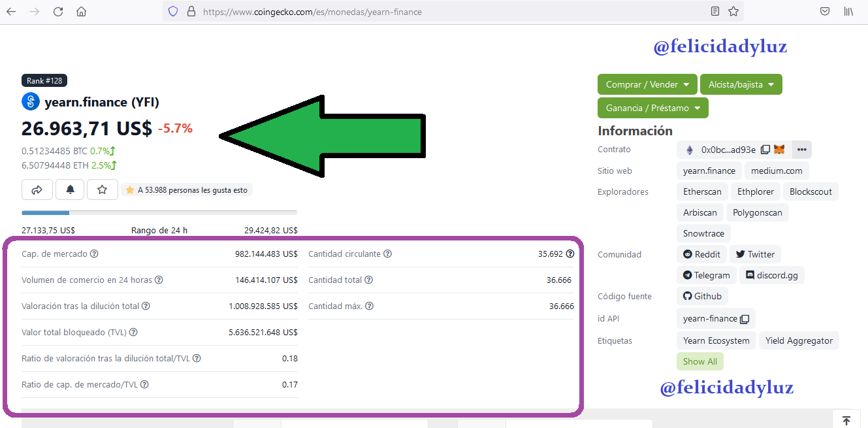Click help icon beside Cantidad total
Screen dimensions: 868x428
click(368, 280)
